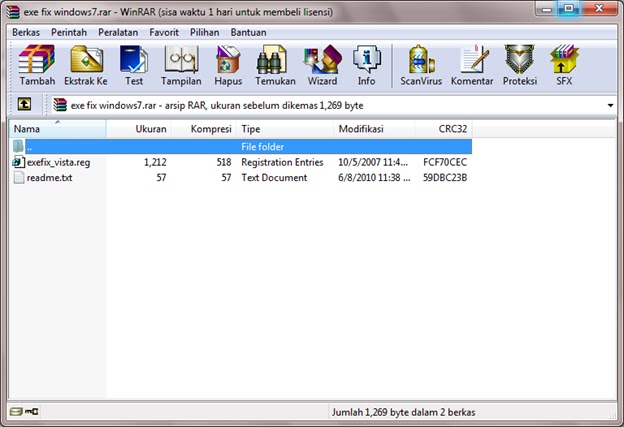
Task: Show archive Info
Action: coord(367,60)
